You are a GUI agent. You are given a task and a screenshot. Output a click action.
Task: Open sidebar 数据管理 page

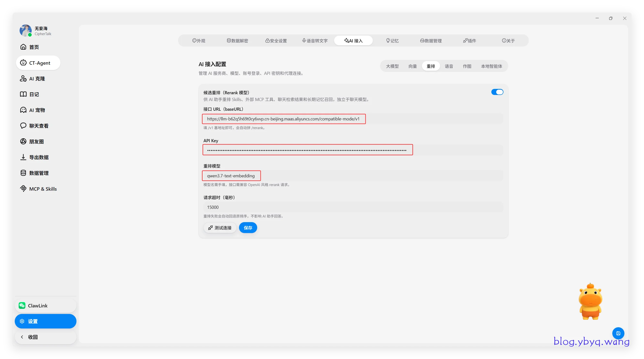pyautogui.click(x=34, y=173)
